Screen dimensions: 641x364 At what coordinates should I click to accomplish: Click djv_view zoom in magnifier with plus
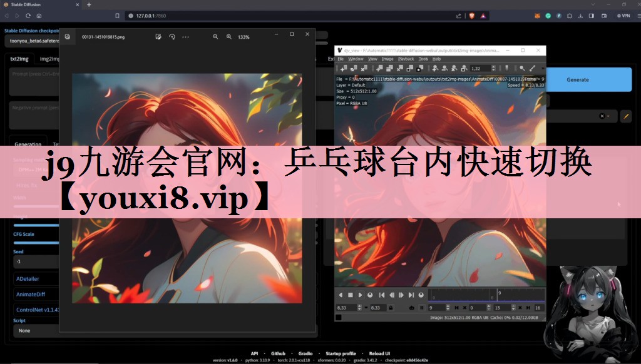coord(436,68)
